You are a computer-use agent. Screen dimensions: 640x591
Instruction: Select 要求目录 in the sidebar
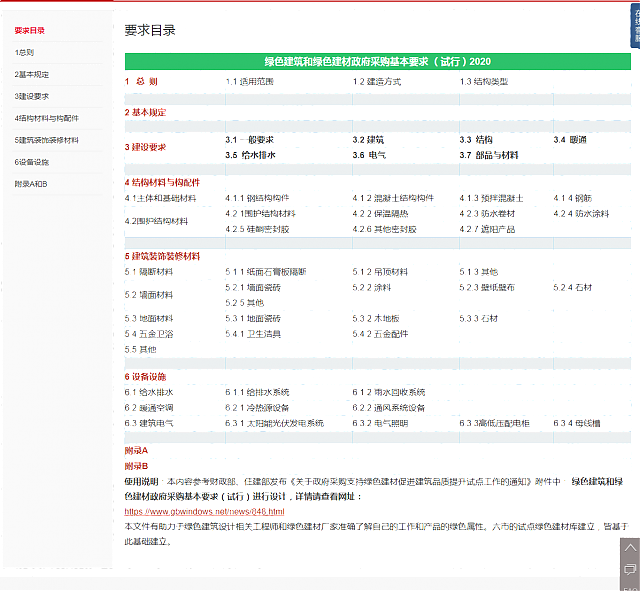30,31
